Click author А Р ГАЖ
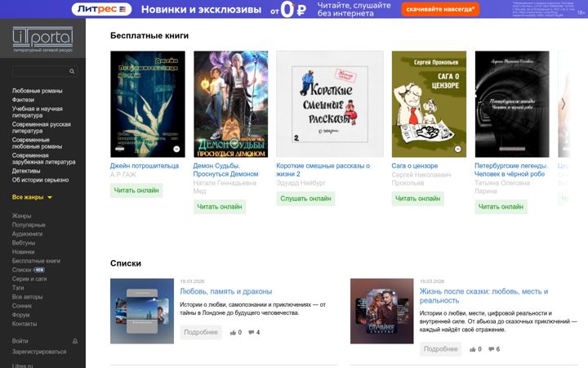 (123, 175)
